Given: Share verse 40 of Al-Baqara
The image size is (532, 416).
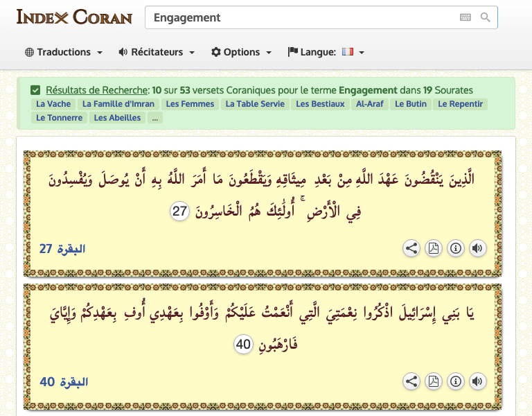Looking at the screenshot, I should [411, 381].
